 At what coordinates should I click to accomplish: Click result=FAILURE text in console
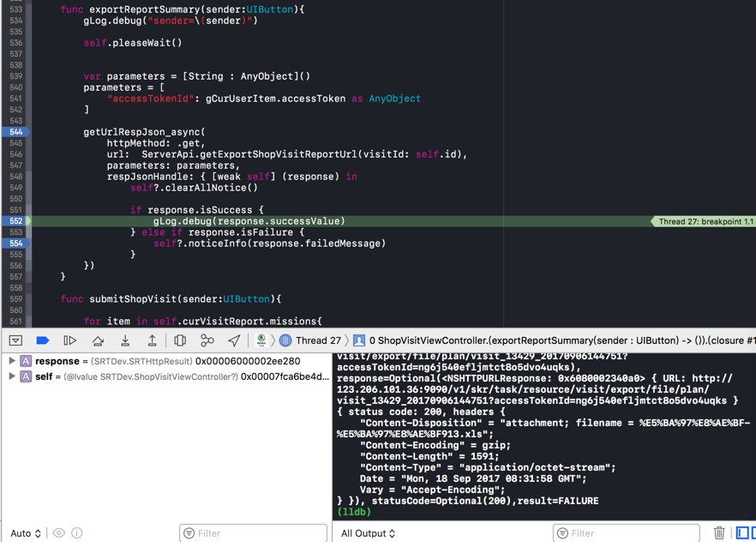[558, 501]
